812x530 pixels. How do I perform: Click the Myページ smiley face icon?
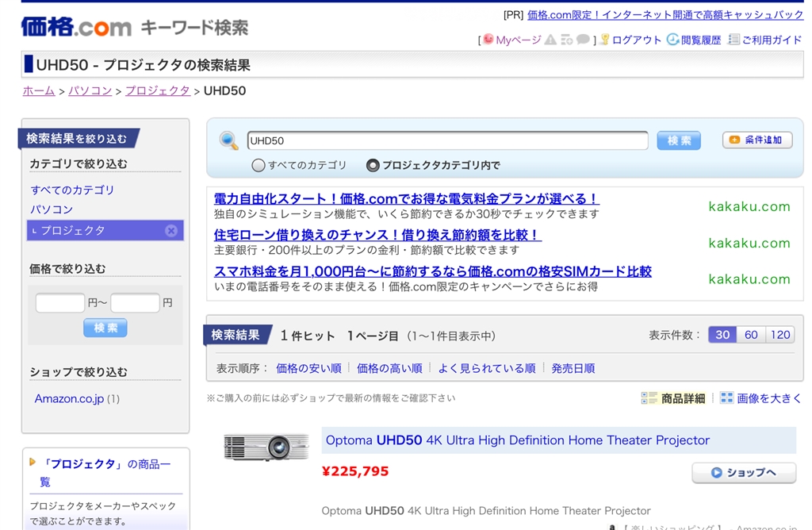coord(488,40)
